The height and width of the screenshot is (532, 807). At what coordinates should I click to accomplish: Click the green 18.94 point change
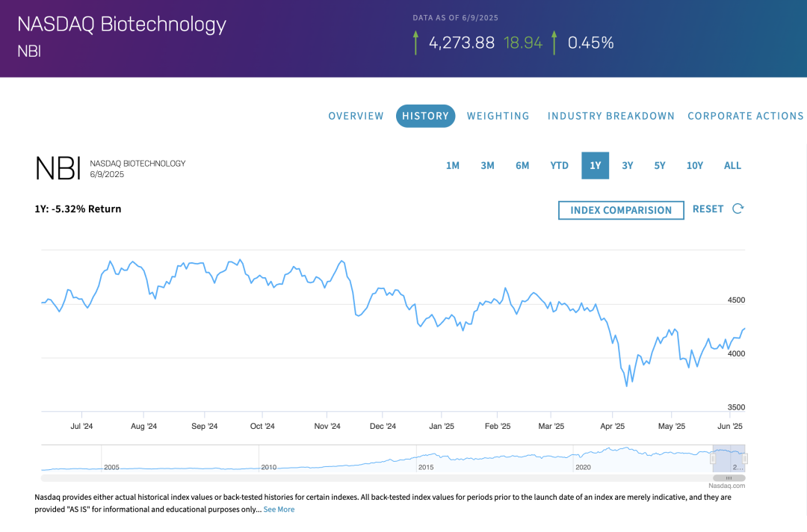(x=523, y=43)
